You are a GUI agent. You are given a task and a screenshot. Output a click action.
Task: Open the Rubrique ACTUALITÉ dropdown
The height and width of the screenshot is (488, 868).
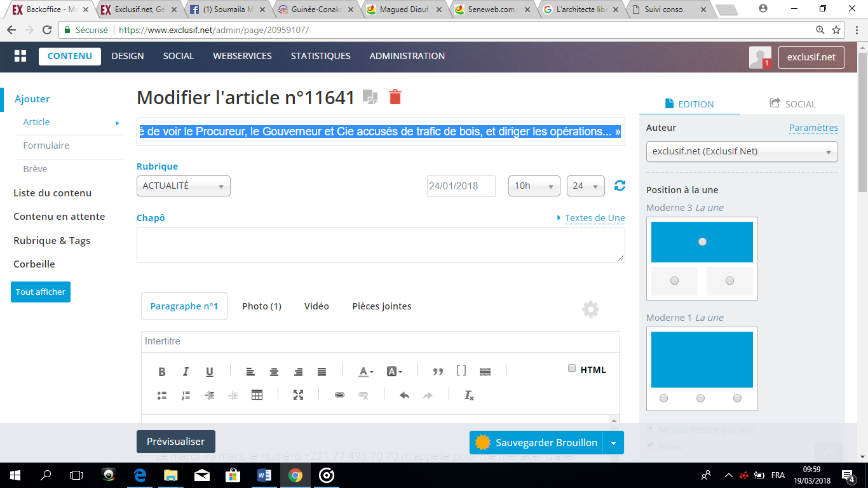click(x=183, y=186)
